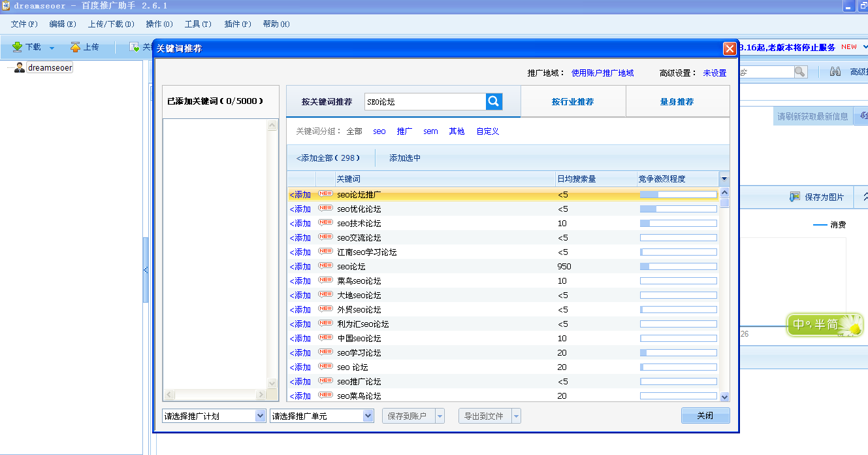Filter keyword group by 自定义
This screenshot has width=868, height=455.
tap(487, 131)
